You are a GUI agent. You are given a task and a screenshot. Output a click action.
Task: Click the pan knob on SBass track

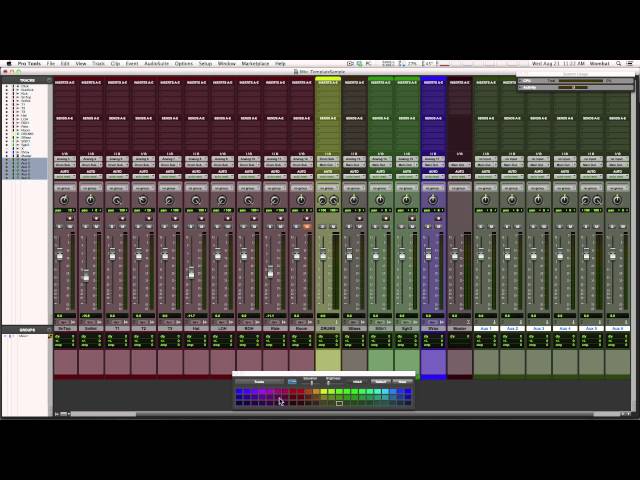tap(354, 200)
